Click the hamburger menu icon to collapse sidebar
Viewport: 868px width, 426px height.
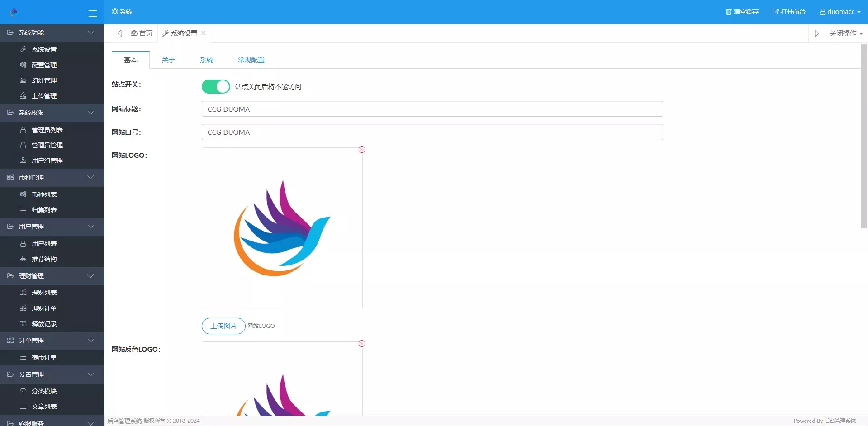pos(92,14)
